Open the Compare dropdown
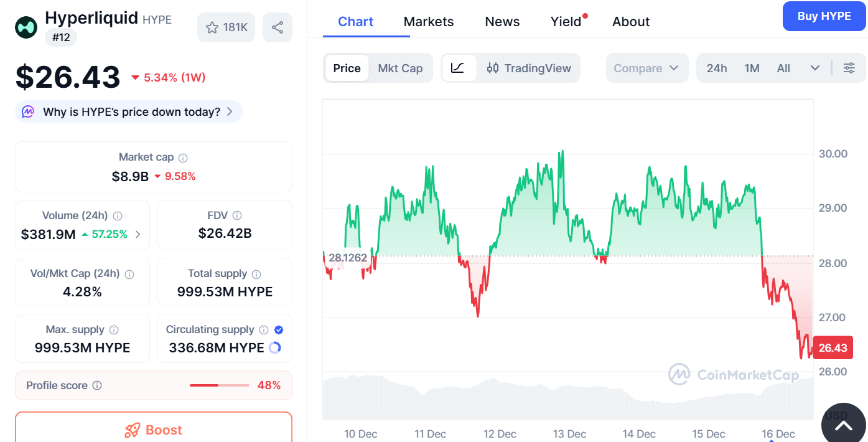This screenshot has width=868, height=442. (x=646, y=68)
